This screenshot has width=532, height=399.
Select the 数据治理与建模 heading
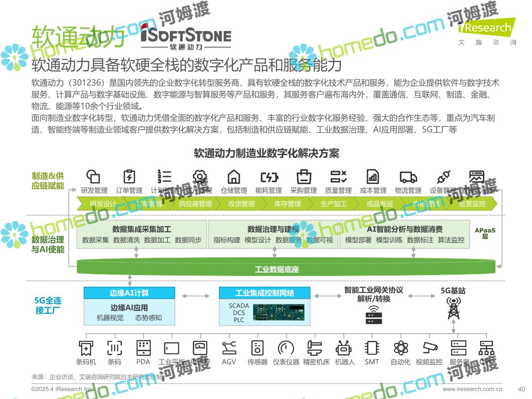point(274,229)
